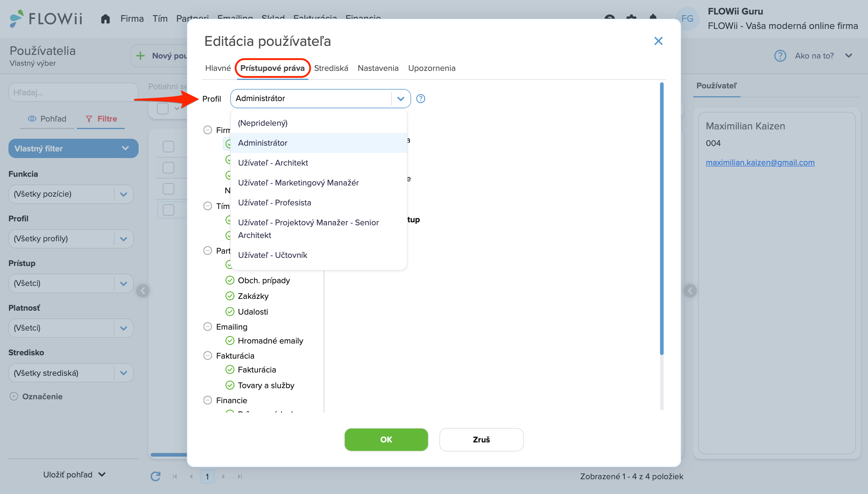Click plus icon beside Označenie
The width and height of the screenshot is (868, 494).
tap(14, 396)
